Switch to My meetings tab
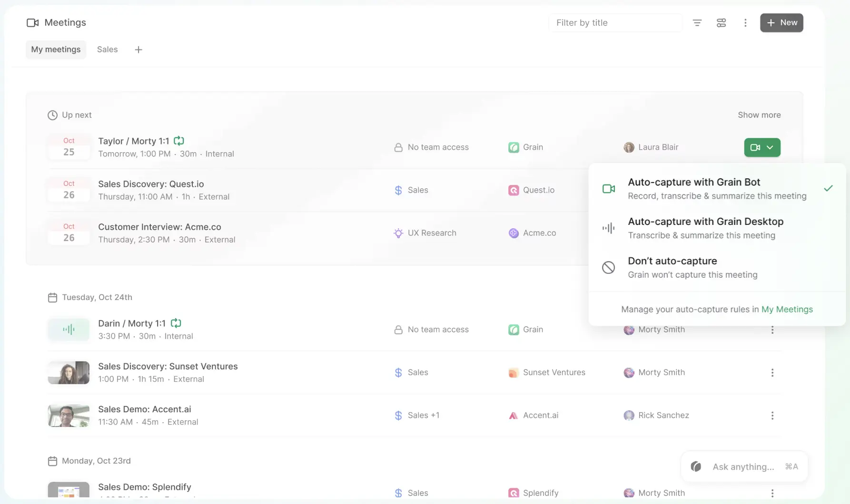 pos(56,49)
